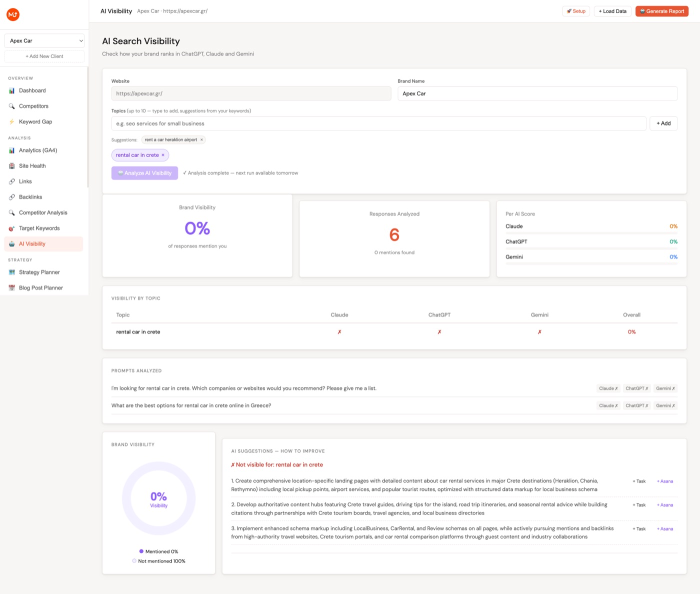Click the Claude score progress bar
The height and width of the screenshot is (594, 700).
(591, 233)
